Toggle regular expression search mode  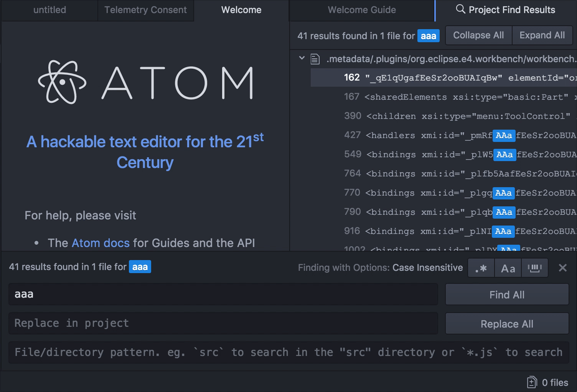coord(481,268)
